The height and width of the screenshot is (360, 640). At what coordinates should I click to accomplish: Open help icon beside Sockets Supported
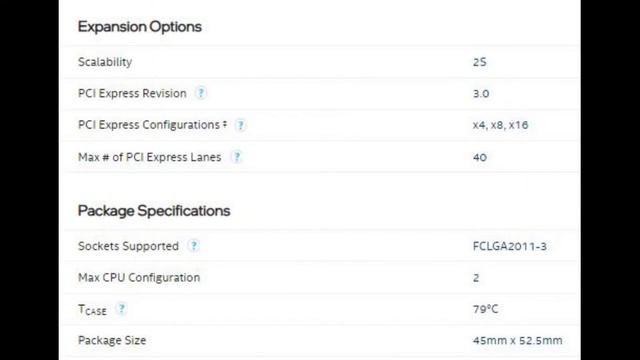(x=193, y=246)
